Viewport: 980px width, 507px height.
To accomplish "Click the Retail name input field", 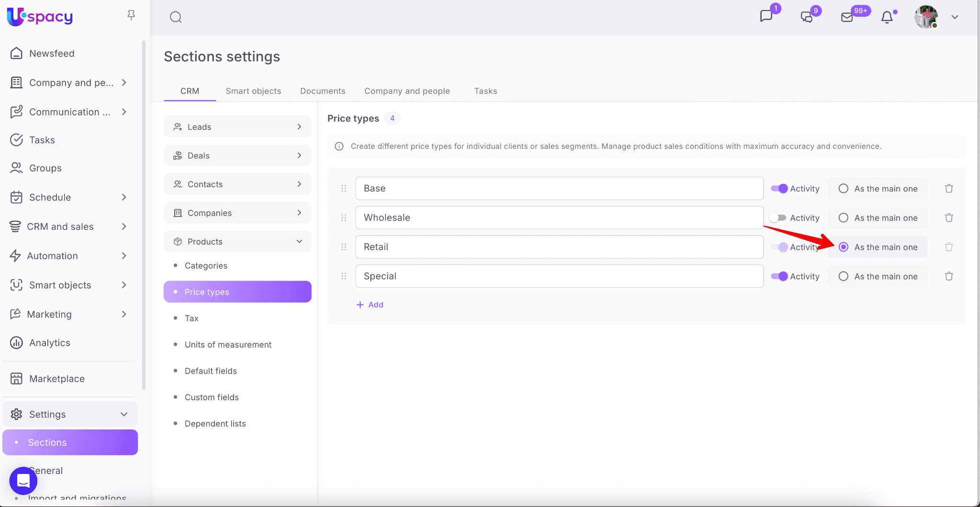I will point(559,247).
